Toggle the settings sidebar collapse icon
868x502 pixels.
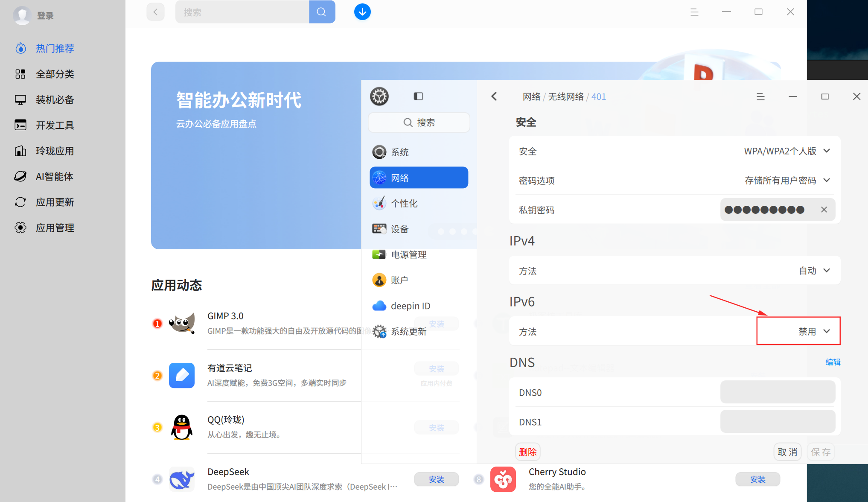point(418,96)
